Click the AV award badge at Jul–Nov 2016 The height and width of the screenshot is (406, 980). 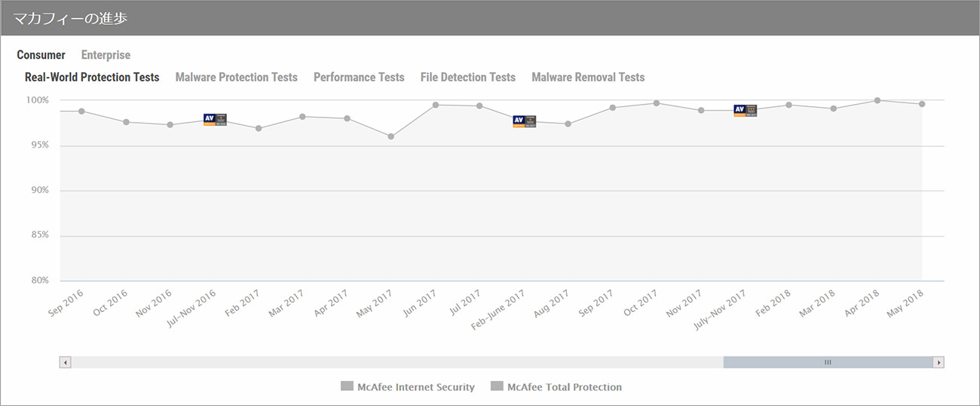coord(215,120)
